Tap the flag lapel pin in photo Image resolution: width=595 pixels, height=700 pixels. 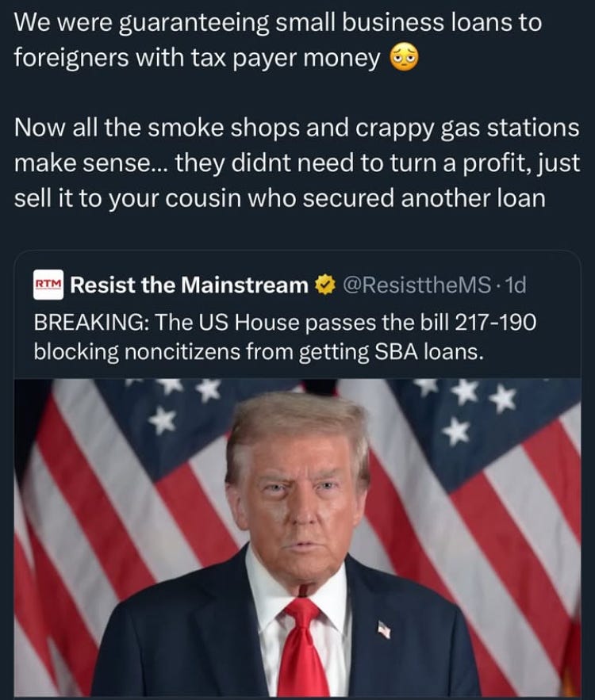(384, 629)
